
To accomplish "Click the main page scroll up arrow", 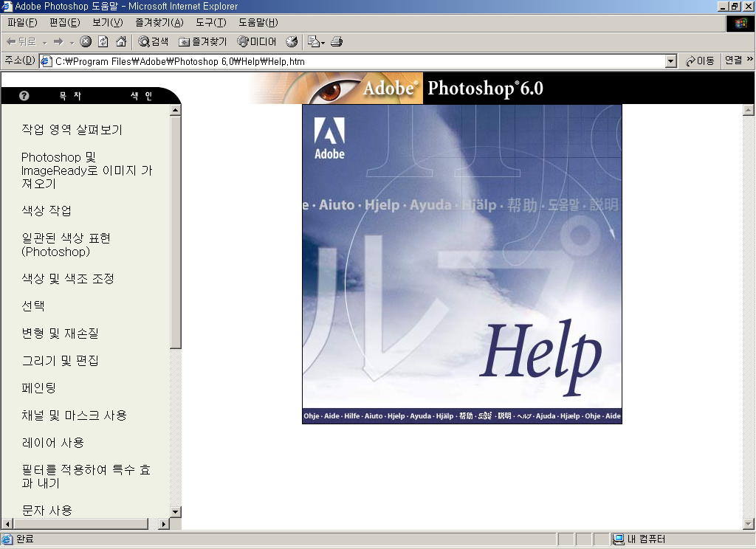I will coord(749,111).
